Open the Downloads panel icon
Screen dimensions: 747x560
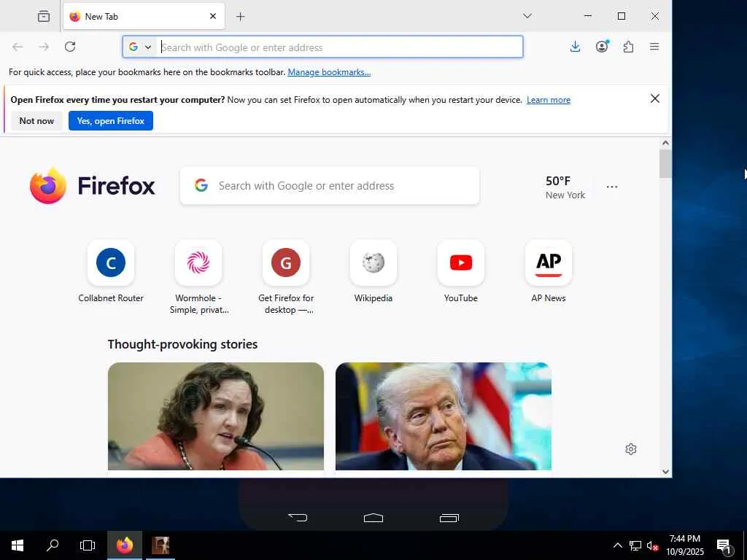pyautogui.click(x=575, y=47)
